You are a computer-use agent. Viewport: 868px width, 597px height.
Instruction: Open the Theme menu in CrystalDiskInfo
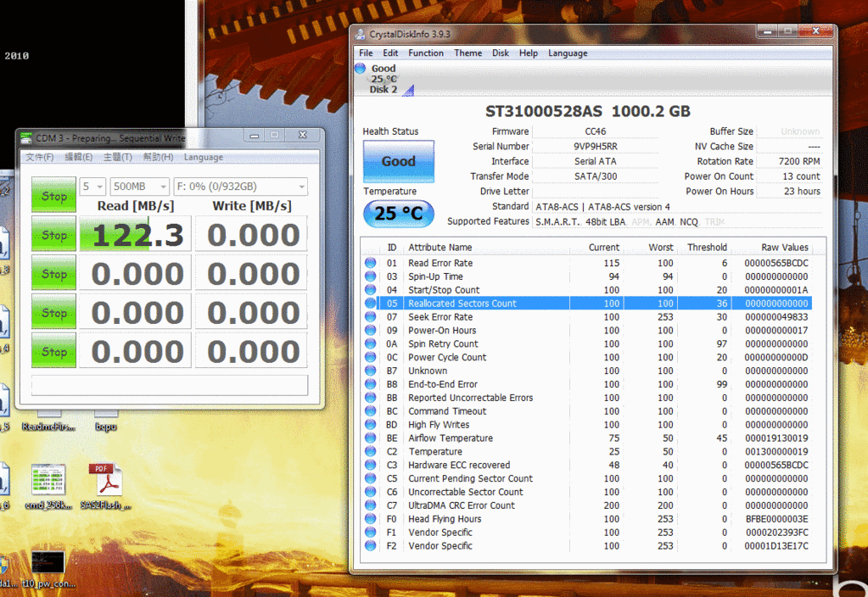click(468, 53)
